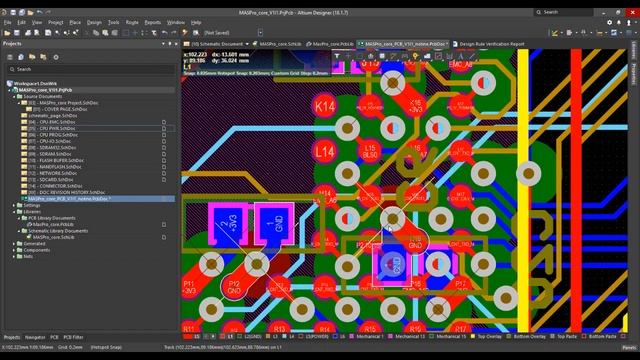The image size is (640, 360).
Task: Open the (10) Schematic Document tab dropdown
Action: tap(247, 44)
